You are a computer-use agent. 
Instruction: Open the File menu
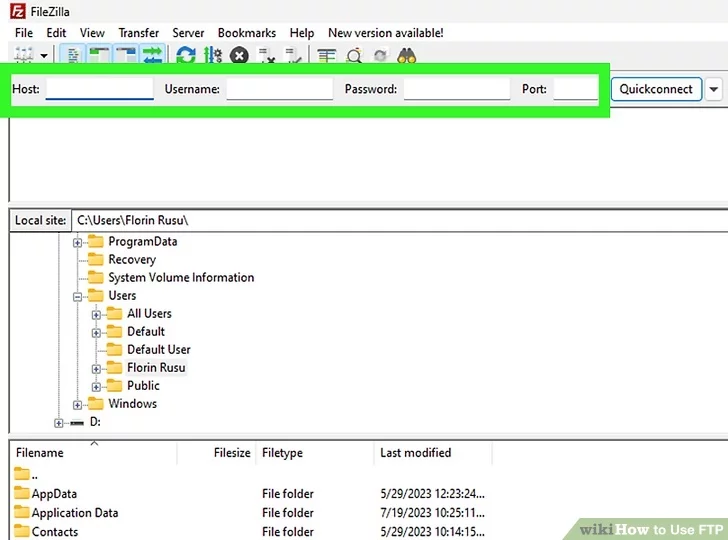(24, 33)
